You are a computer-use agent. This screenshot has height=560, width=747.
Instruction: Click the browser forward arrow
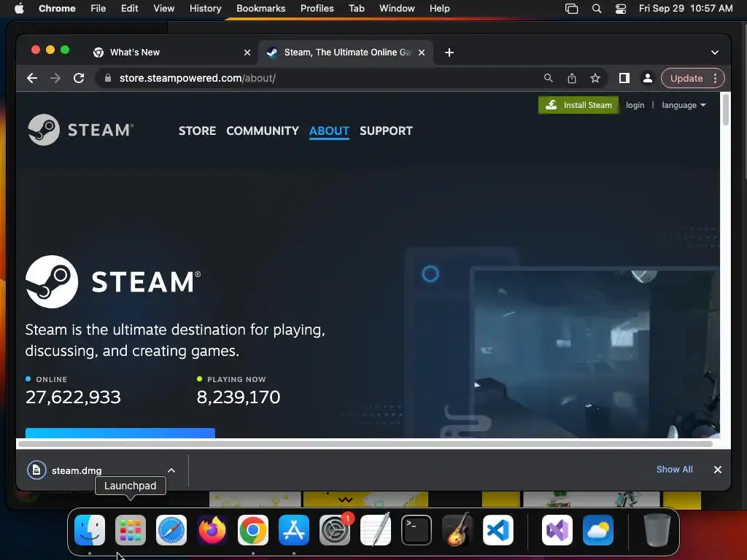point(55,78)
